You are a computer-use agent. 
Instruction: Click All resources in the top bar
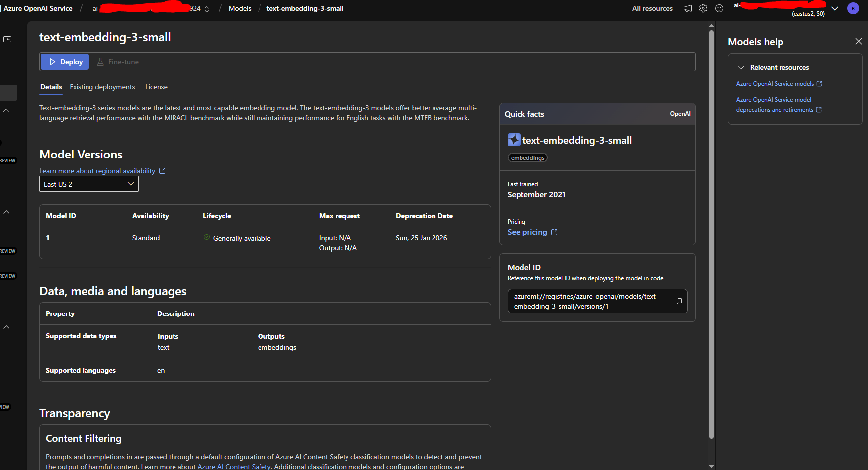652,8
